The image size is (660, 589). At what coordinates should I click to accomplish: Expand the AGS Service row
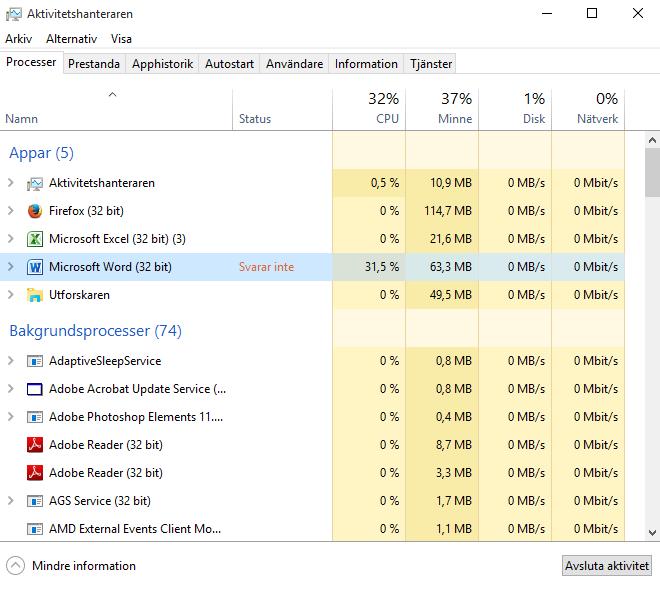coord(11,501)
